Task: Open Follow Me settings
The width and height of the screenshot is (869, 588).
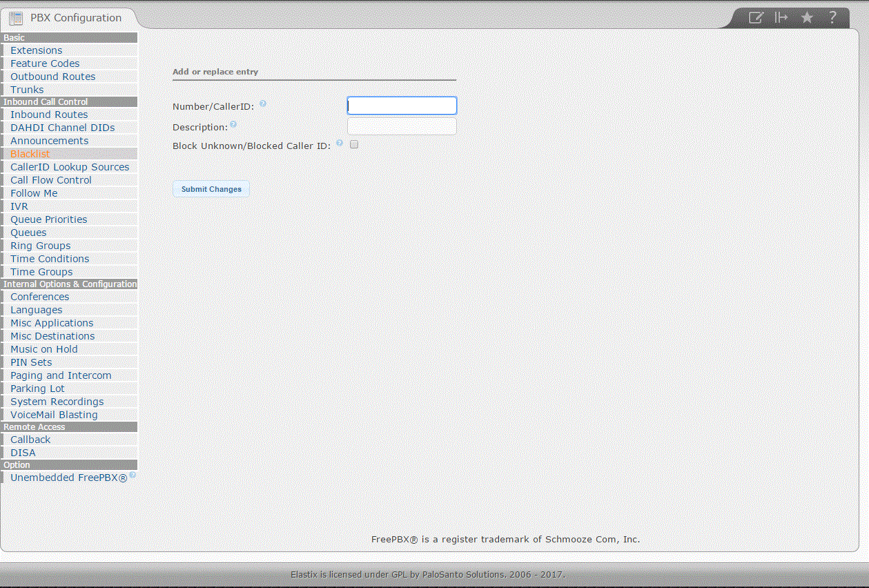Action: (34, 193)
